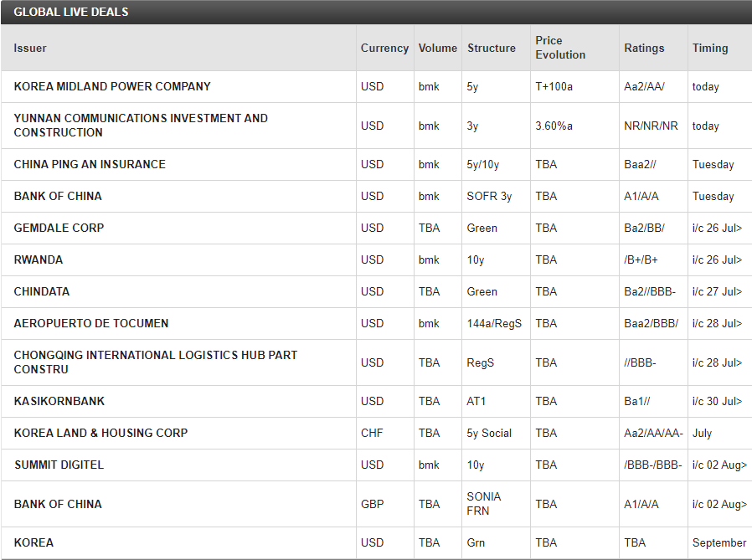Open the China Ping An Insurance issuer
Image resolution: width=752 pixels, height=560 pixels.
(90, 164)
